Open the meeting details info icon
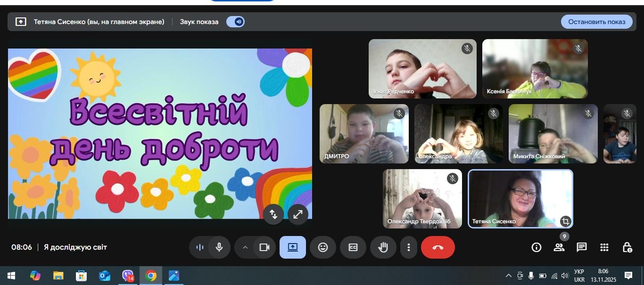Viewport: 644px width, 285px height. tap(536, 247)
